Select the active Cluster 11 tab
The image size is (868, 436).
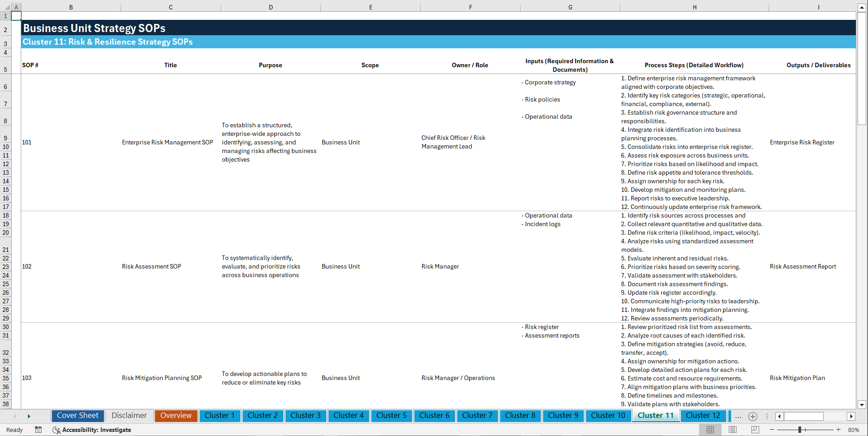pyautogui.click(x=656, y=416)
